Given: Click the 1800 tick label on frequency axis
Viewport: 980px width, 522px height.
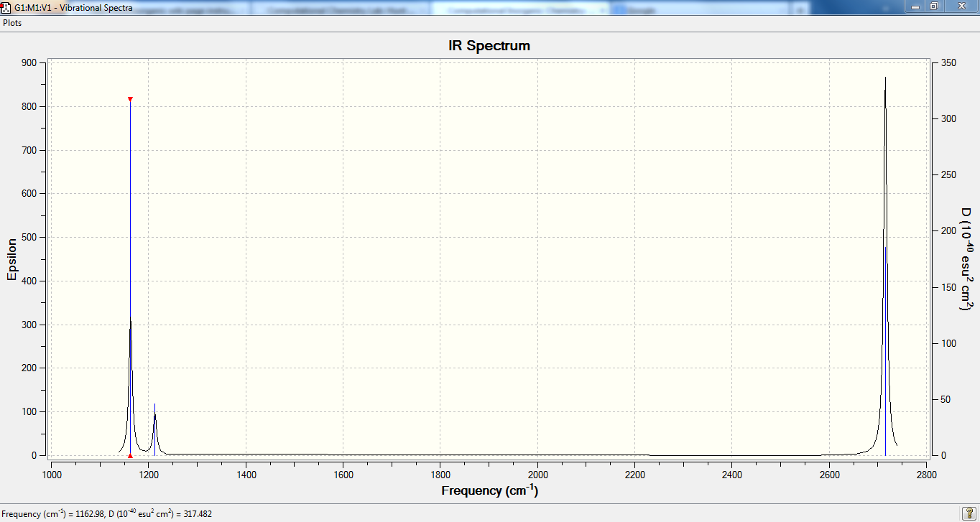Looking at the screenshot, I should coord(440,475).
